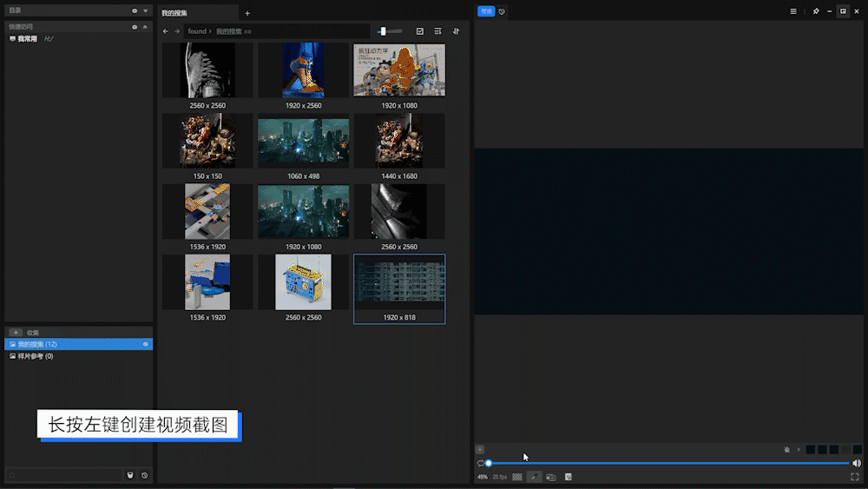
Task: Open search history clock icon
Action: pyautogui.click(x=144, y=475)
